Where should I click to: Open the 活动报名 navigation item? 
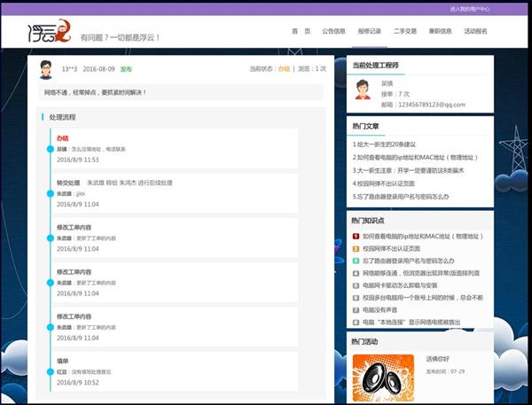(x=475, y=31)
